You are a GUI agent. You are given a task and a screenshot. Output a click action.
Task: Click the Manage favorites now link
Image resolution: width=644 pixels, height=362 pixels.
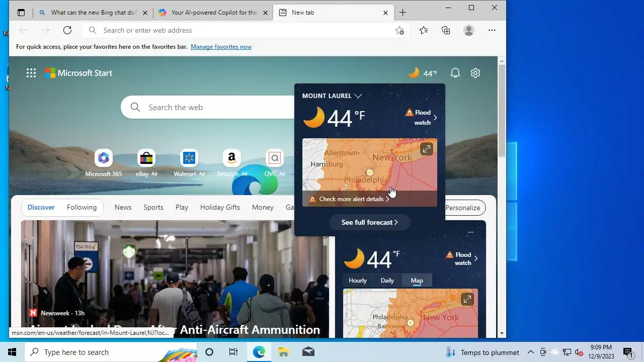221,47
